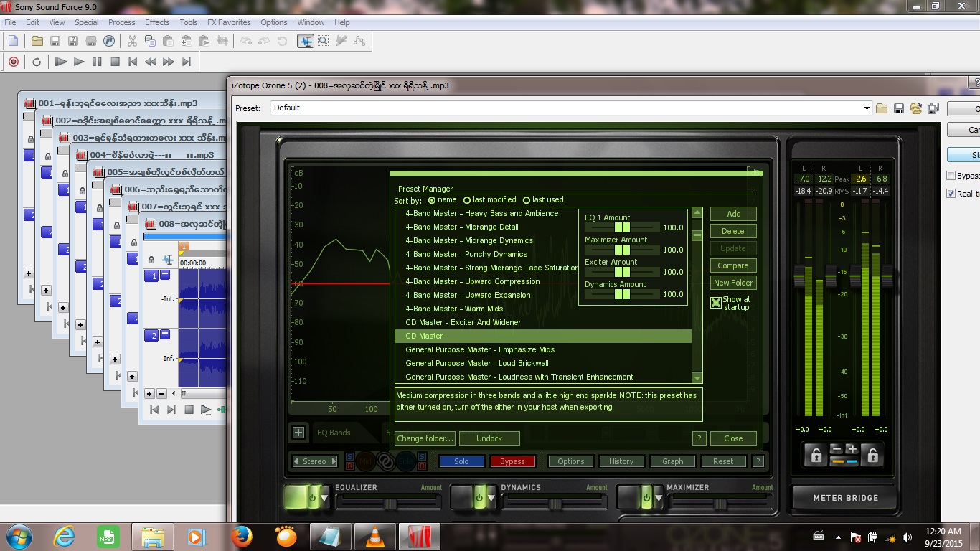Select the Edit tool waveform icon

click(x=306, y=41)
